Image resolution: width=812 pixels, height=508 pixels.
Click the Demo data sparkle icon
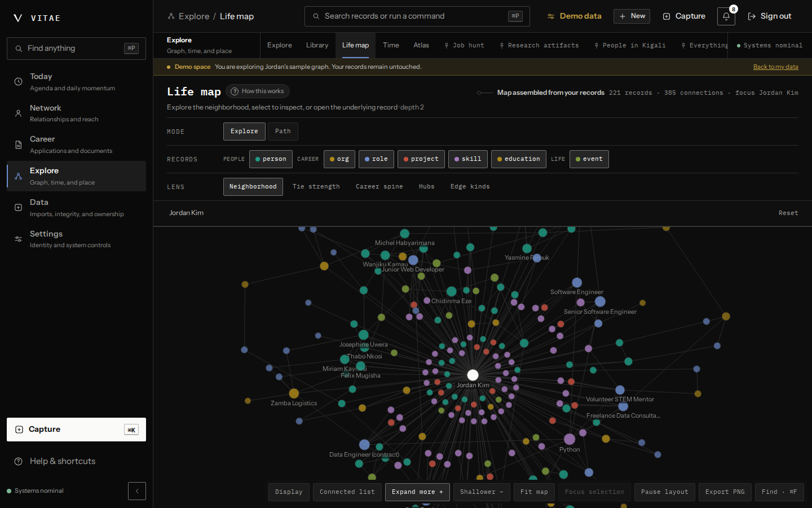click(551, 16)
